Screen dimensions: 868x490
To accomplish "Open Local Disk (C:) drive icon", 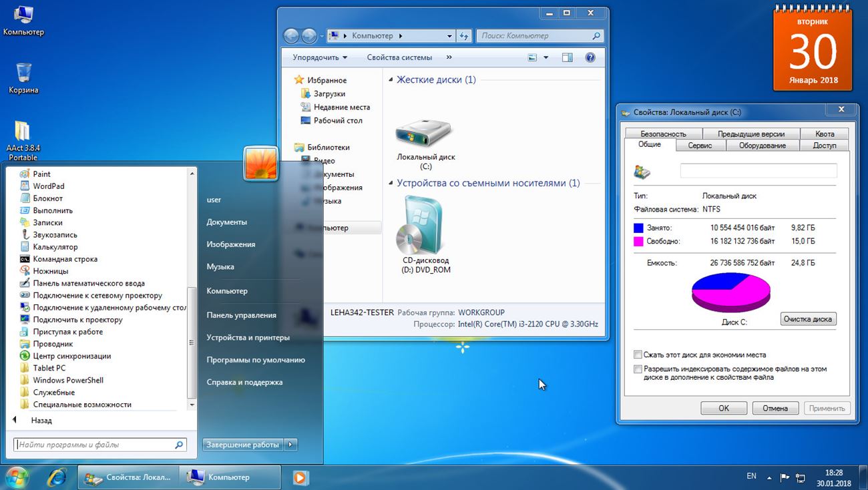I will coord(425,134).
